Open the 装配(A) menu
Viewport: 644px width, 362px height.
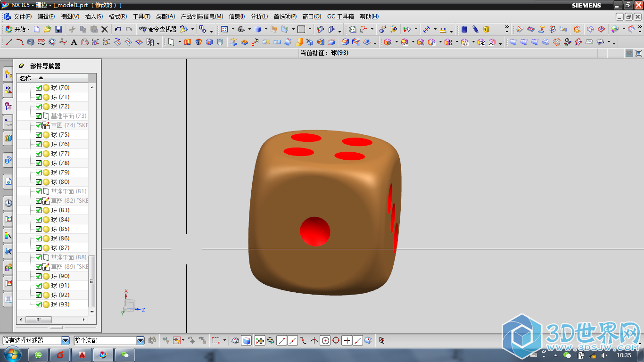[x=165, y=16]
